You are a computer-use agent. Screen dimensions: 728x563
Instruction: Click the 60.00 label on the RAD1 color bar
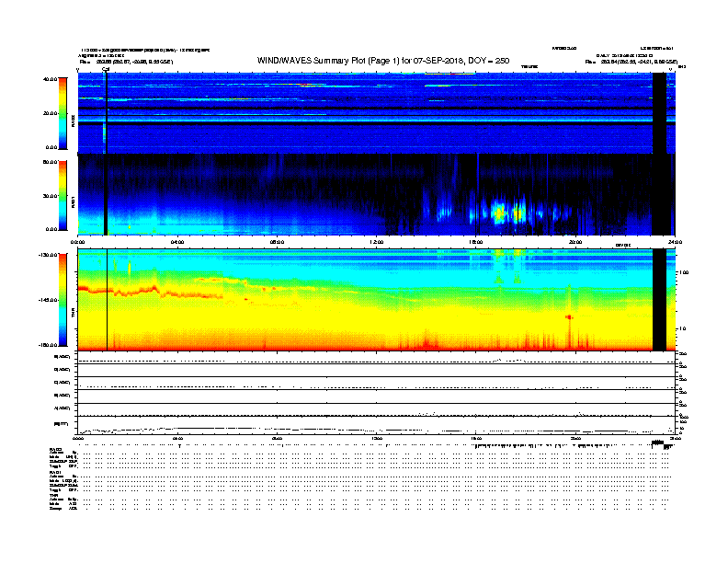51,162
